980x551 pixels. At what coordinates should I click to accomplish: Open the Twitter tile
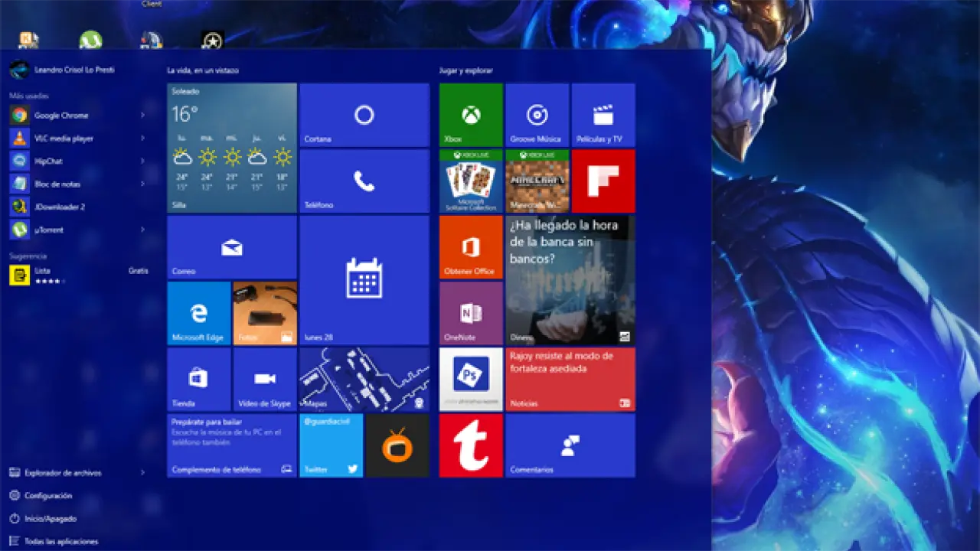[x=331, y=445]
